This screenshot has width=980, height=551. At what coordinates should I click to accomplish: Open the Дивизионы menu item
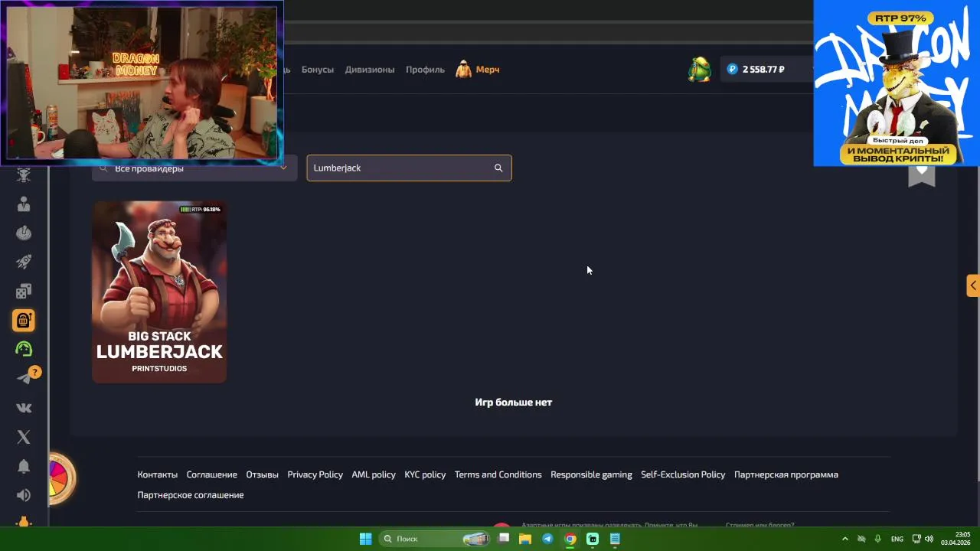point(370,70)
